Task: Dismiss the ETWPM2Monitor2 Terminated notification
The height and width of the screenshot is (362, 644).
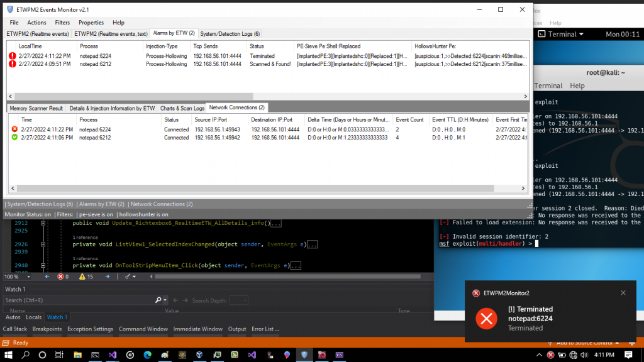Action: 623,293
